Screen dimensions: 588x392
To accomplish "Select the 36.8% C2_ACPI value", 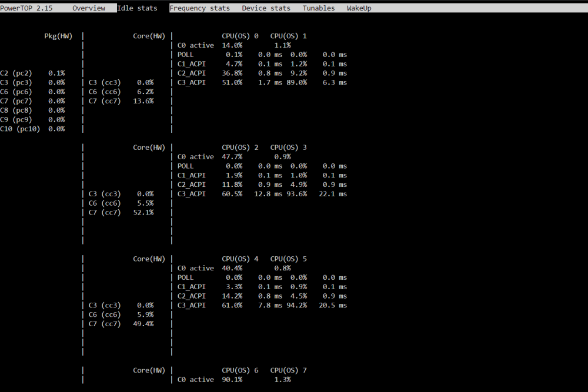I will click(232, 73).
